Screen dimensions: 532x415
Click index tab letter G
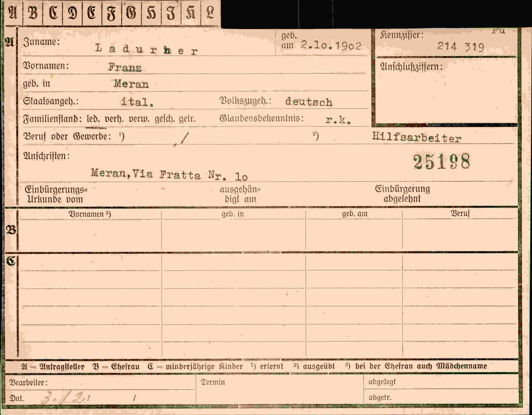pos(131,12)
